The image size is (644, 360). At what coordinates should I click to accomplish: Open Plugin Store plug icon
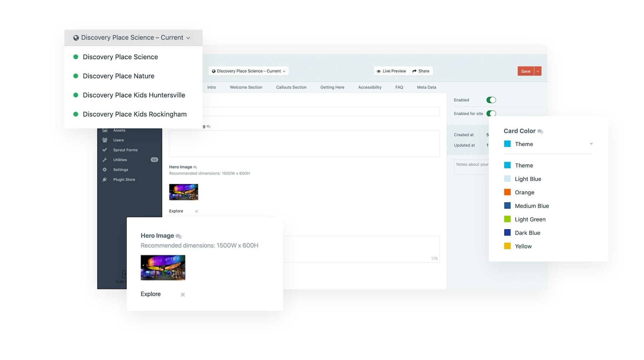[x=105, y=179]
